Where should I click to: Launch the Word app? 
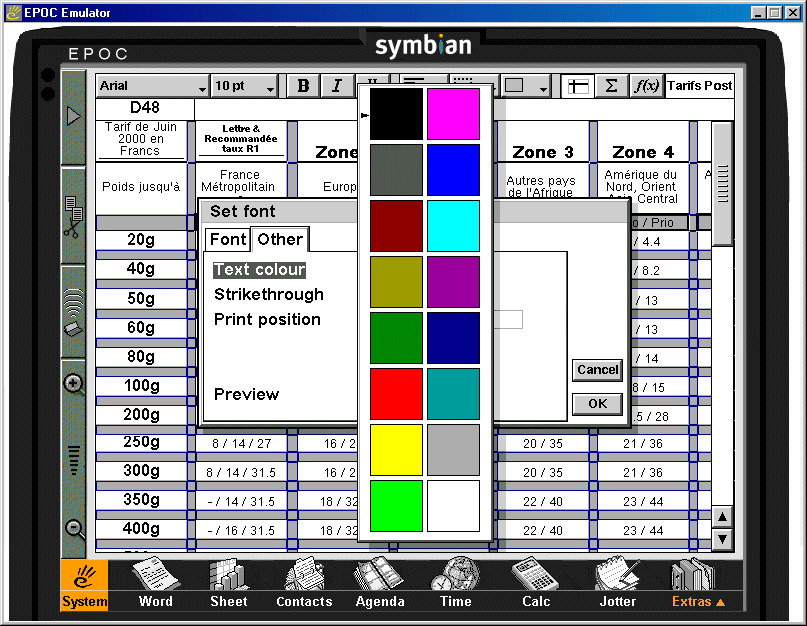(155, 583)
